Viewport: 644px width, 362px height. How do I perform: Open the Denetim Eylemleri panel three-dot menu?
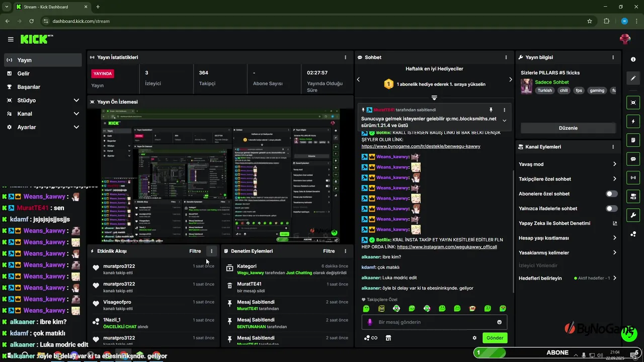coord(345,251)
